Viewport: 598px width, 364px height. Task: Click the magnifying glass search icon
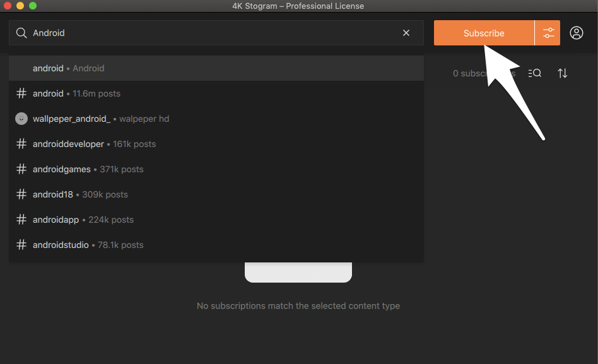(x=21, y=33)
